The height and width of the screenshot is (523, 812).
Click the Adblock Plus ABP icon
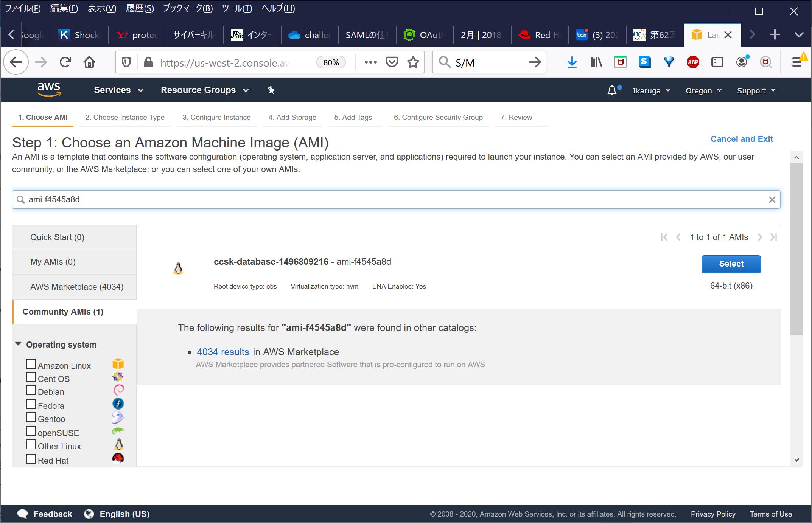tap(693, 62)
